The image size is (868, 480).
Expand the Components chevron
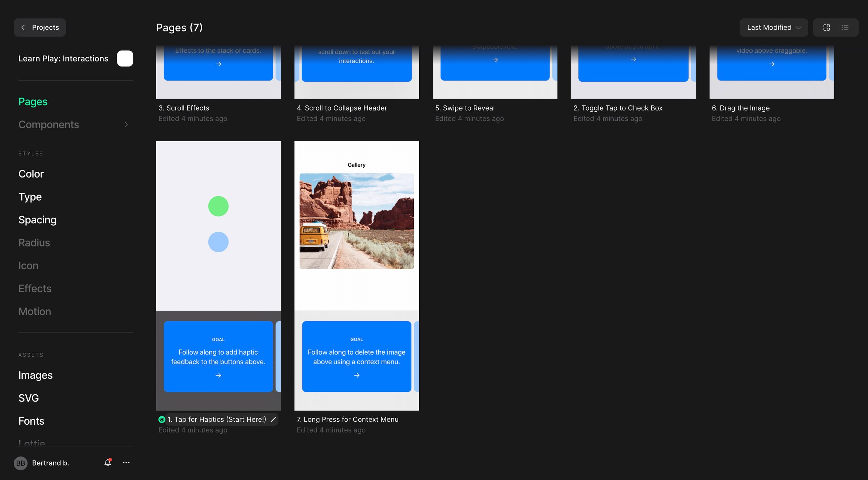pyautogui.click(x=126, y=124)
